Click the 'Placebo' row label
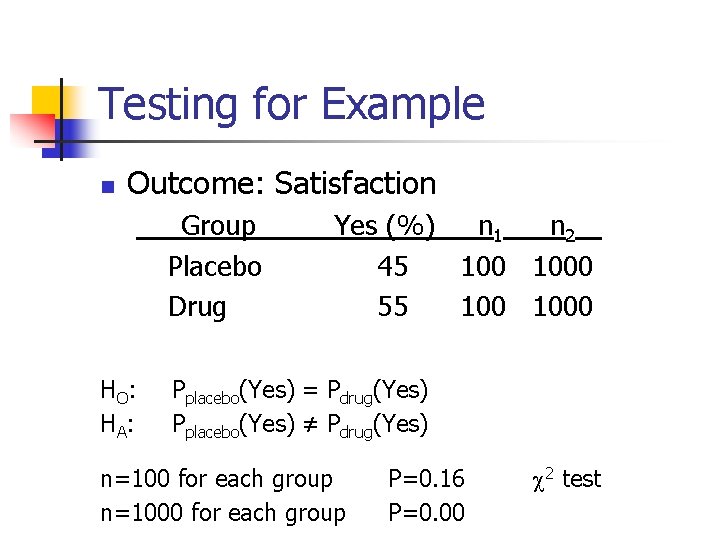 [x=214, y=267]
